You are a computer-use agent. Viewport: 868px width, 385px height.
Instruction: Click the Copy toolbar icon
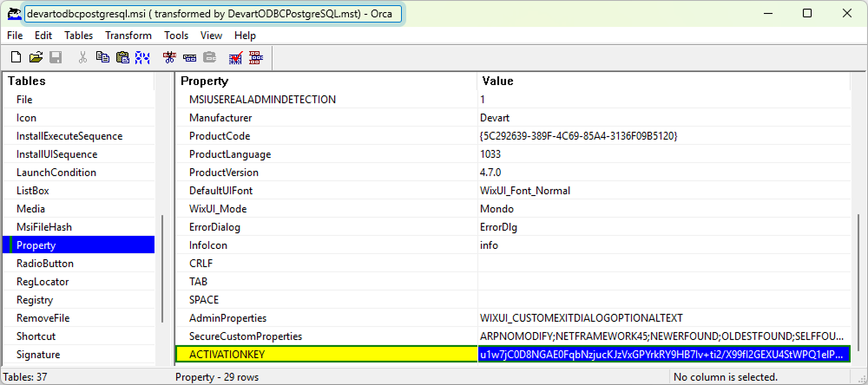(x=102, y=57)
